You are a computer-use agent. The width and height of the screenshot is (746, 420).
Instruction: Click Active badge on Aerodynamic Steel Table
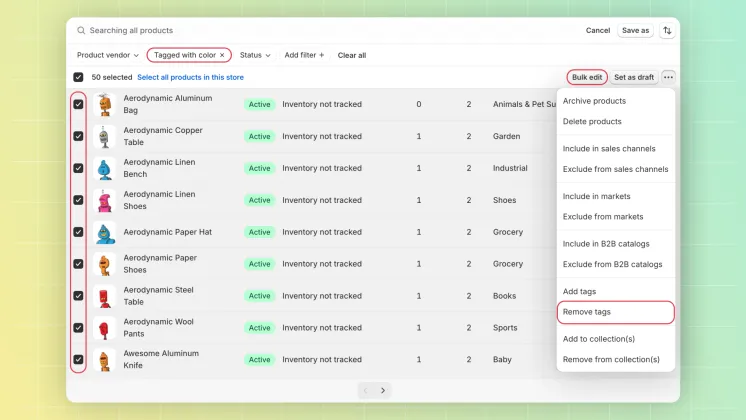pyautogui.click(x=259, y=296)
